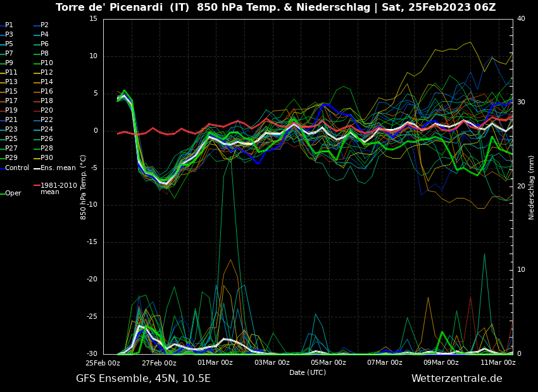Click the -30 temperature axis value
The image size is (538, 392).
pyautogui.click(x=92, y=354)
